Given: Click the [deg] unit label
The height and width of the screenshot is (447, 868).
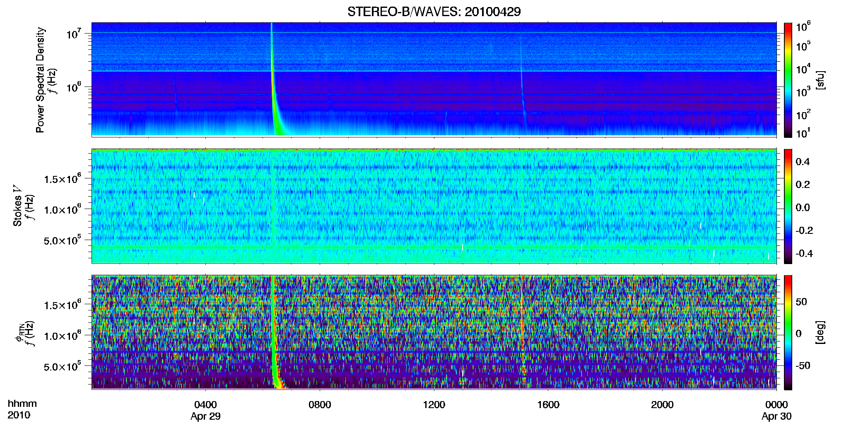Looking at the screenshot, I should tap(820, 332).
